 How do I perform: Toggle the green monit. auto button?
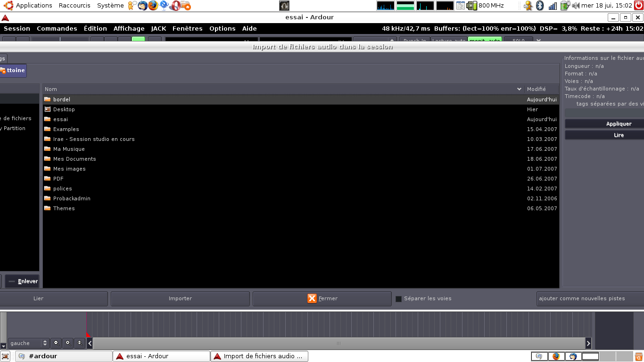(x=485, y=41)
